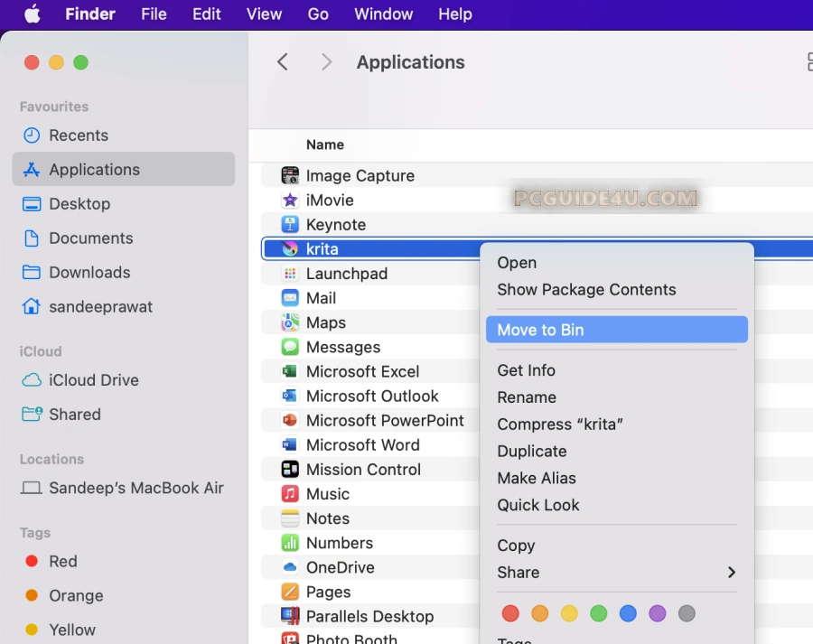Select the Microsoft PowerPoint icon
Viewport: 813px width, 644px height.
coord(290,420)
